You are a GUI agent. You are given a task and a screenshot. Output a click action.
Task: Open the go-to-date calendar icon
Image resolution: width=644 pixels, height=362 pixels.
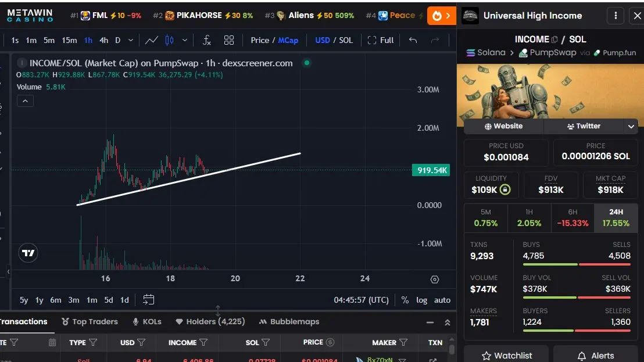[148, 300]
